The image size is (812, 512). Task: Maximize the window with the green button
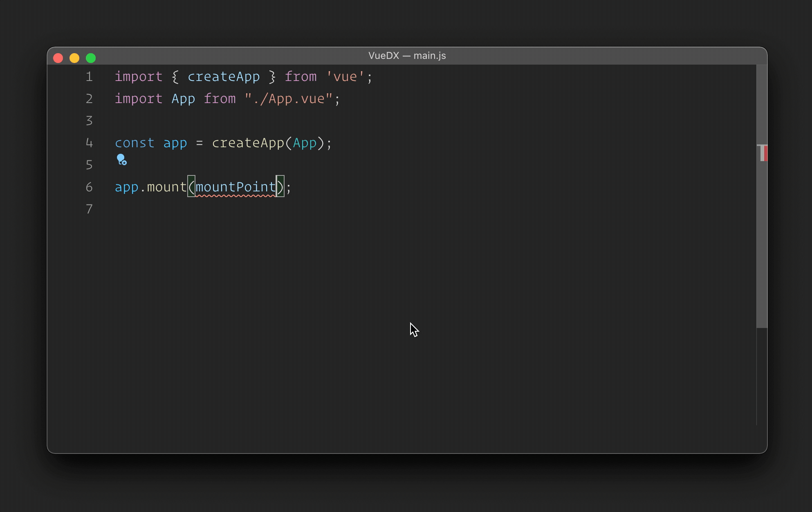click(x=91, y=58)
